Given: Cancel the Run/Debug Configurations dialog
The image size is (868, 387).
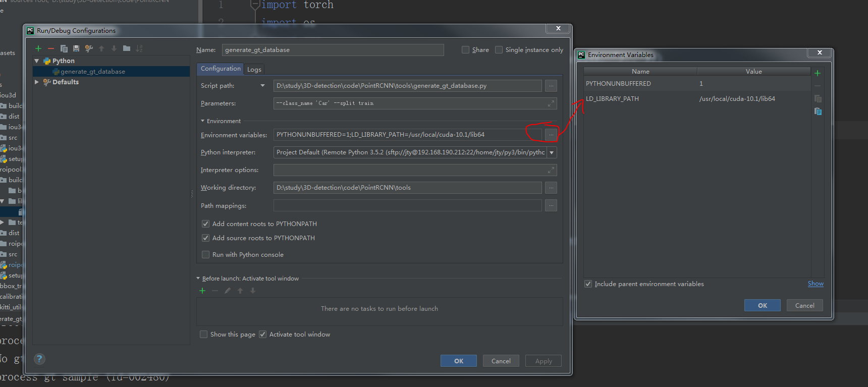Looking at the screenshot, I should point(501,361).
